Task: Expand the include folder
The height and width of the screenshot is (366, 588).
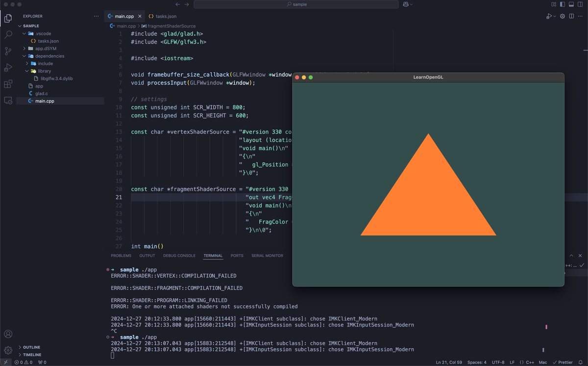Action: pyautogui.click(x=60, y=63)
